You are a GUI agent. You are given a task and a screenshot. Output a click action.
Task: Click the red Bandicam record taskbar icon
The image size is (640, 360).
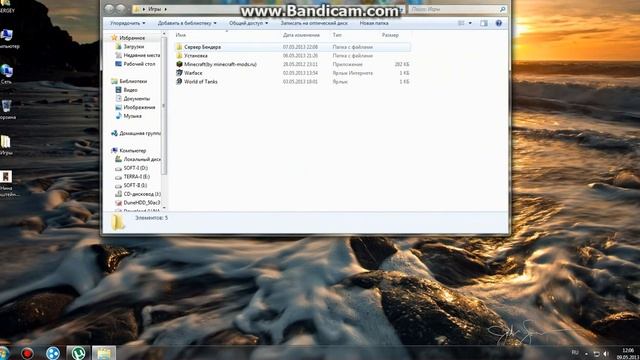pyautogui.click(x=27, y=353)
